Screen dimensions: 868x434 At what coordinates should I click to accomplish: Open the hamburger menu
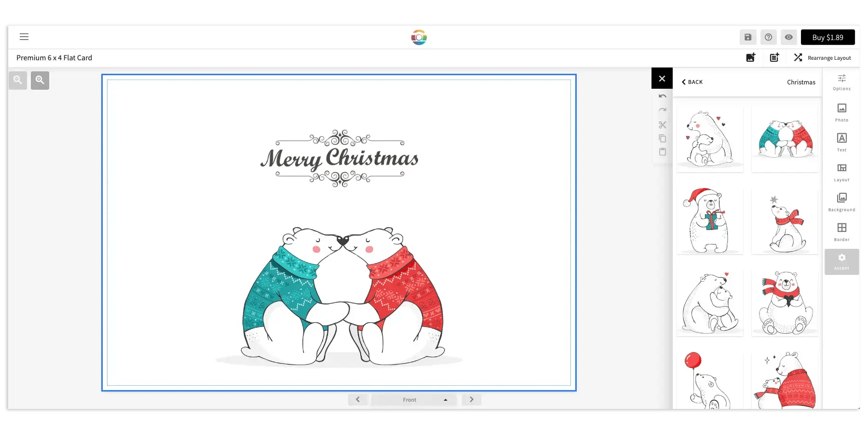point(24,37)
